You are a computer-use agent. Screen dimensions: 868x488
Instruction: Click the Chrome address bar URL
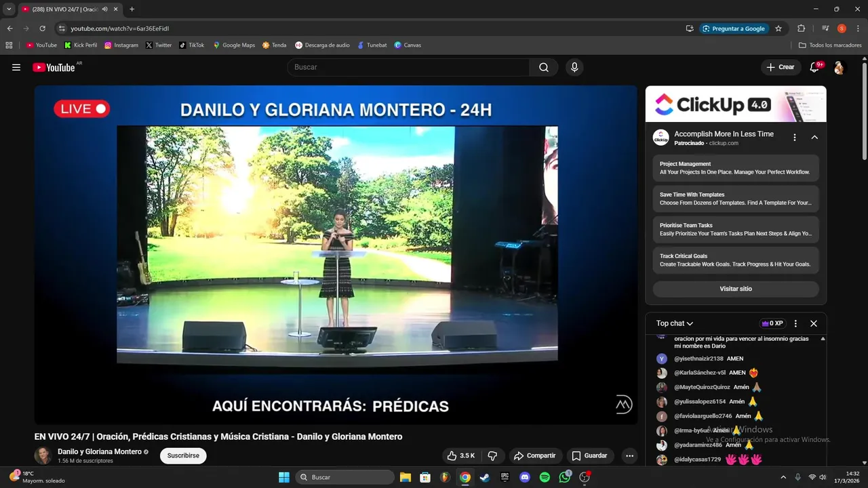tap(120, 28)
